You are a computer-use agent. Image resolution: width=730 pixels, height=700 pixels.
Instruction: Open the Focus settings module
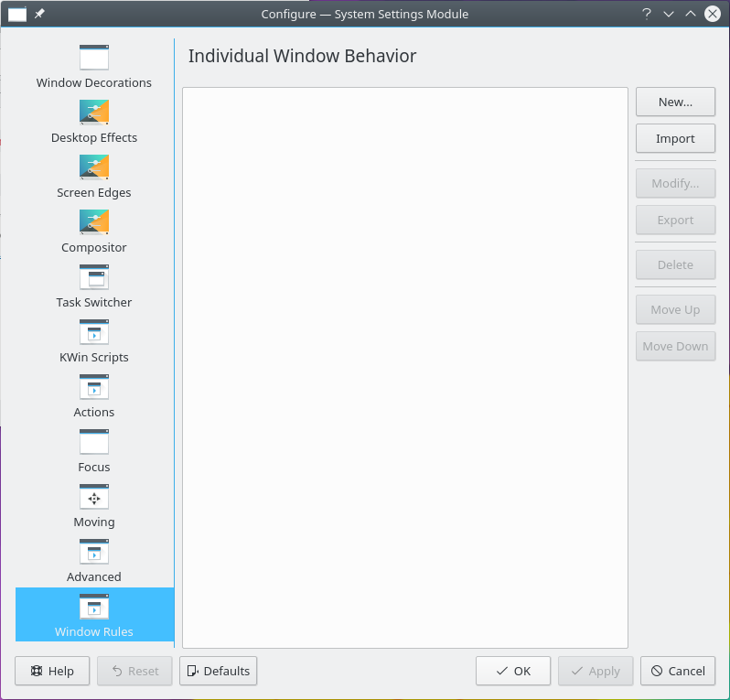click(94, 450)
